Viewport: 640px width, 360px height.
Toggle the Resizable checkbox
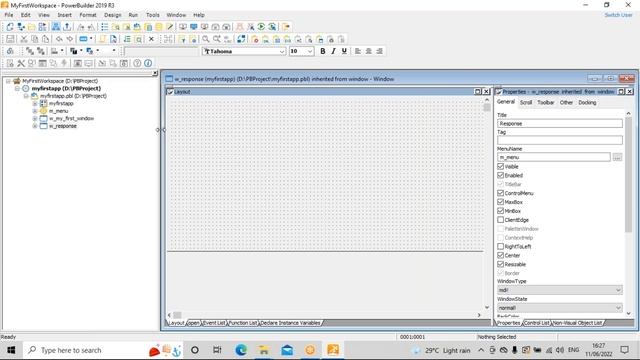(500, 264)
